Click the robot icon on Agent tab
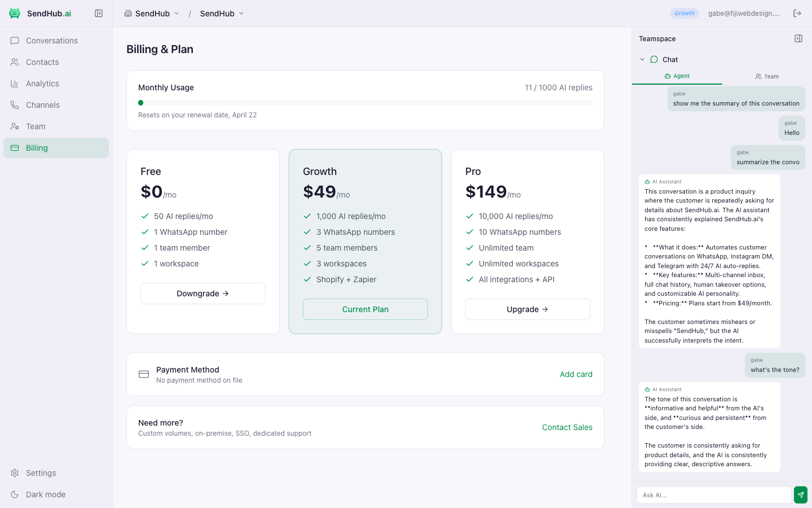Image resolution: width=812 pixels, height=508 pixels. (x=668, y=76)
